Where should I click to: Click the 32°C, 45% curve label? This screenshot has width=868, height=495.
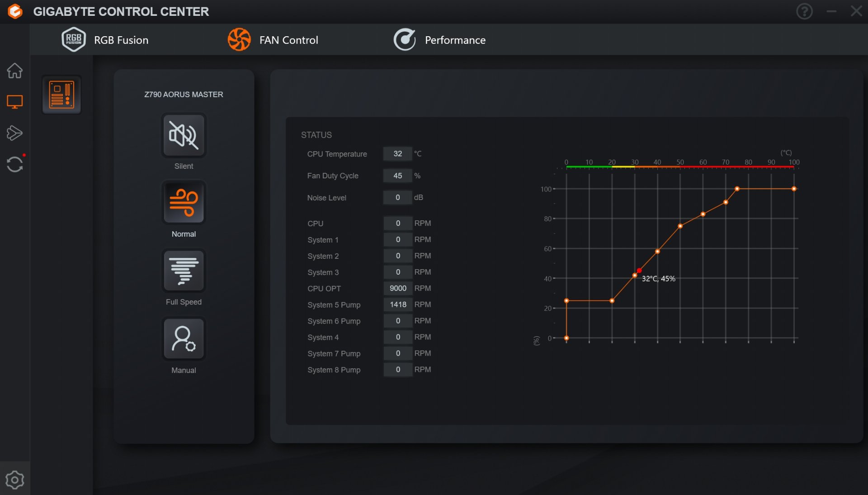click(x=658, y=279)
